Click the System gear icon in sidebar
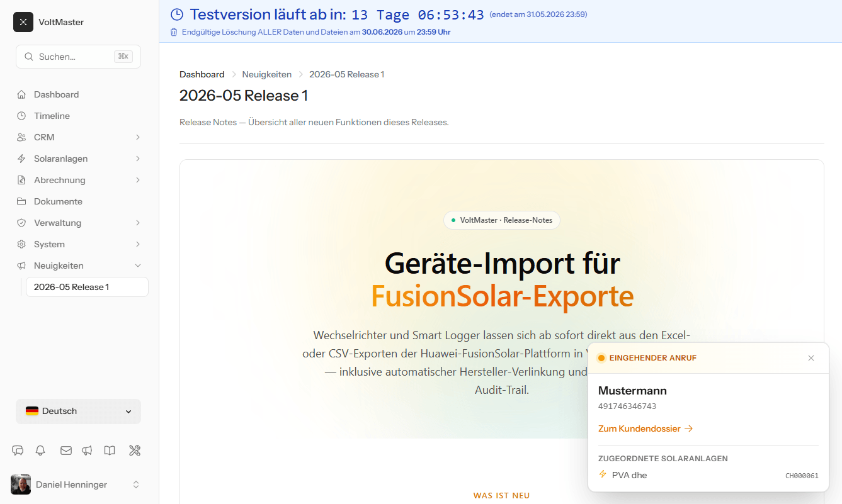The height and width of the screenshot is (504, 842). coord(21,244)
